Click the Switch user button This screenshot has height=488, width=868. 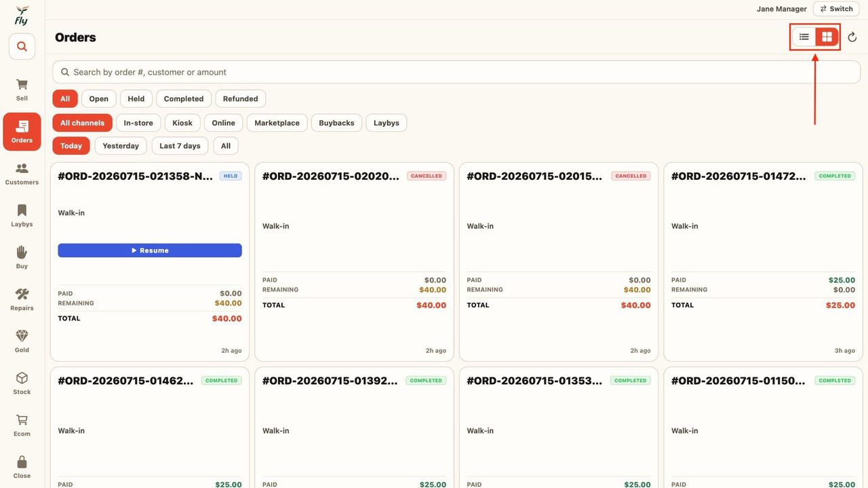click(x=835, y=9)
